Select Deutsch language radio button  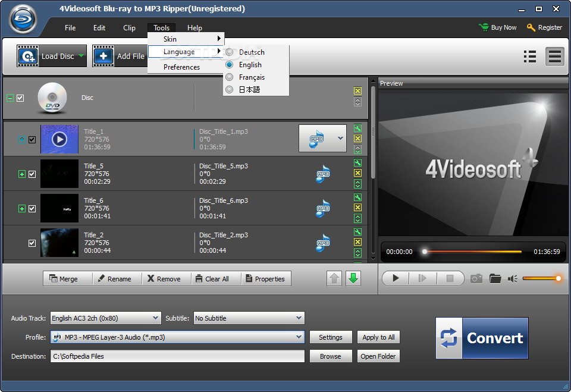pos(230,52)
